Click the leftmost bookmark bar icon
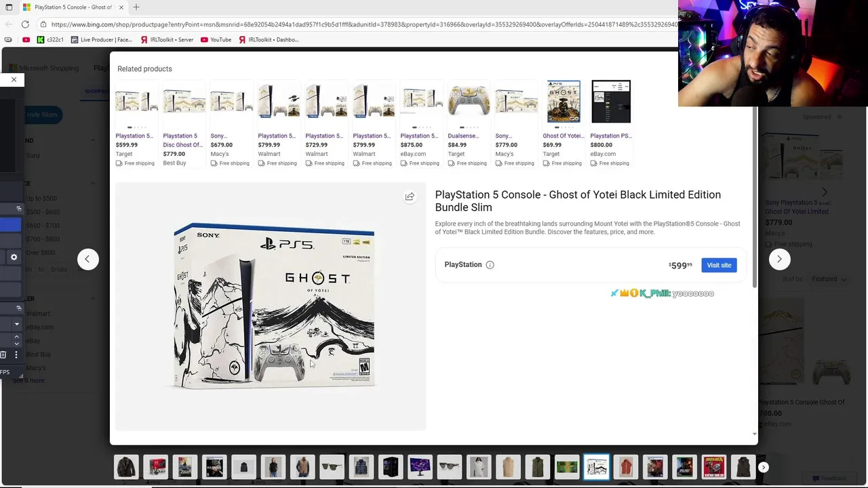868x488 pixels. [8, 39]
